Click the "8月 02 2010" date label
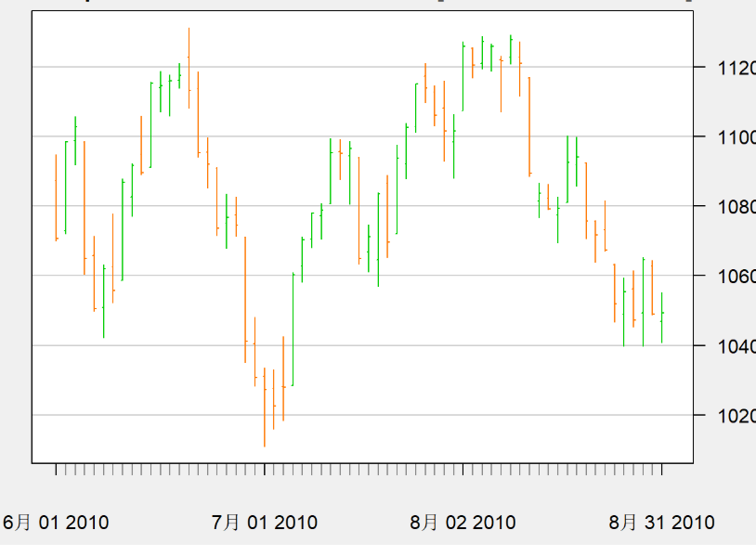This screenshot has height=556, width=756. coord(463,523)
